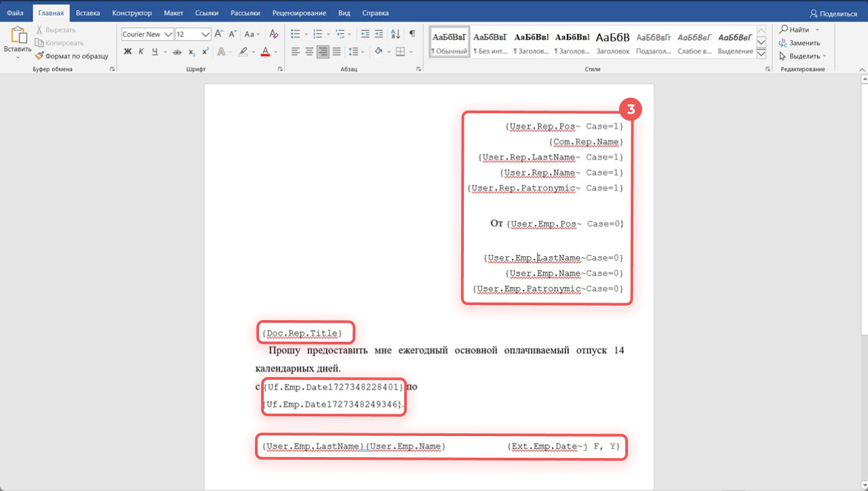Toggle strikethrough text formatting
The image size is (868, 491).
(177, 52)
